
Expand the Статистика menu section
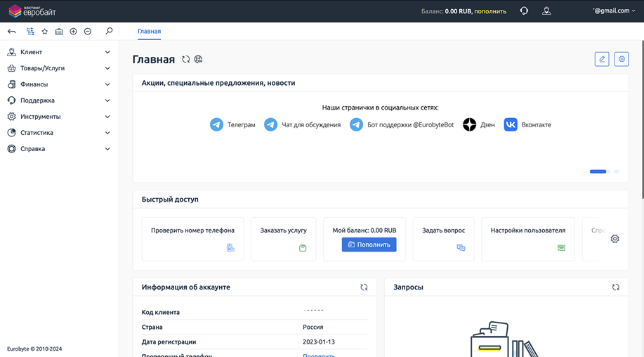coord(59,133)
